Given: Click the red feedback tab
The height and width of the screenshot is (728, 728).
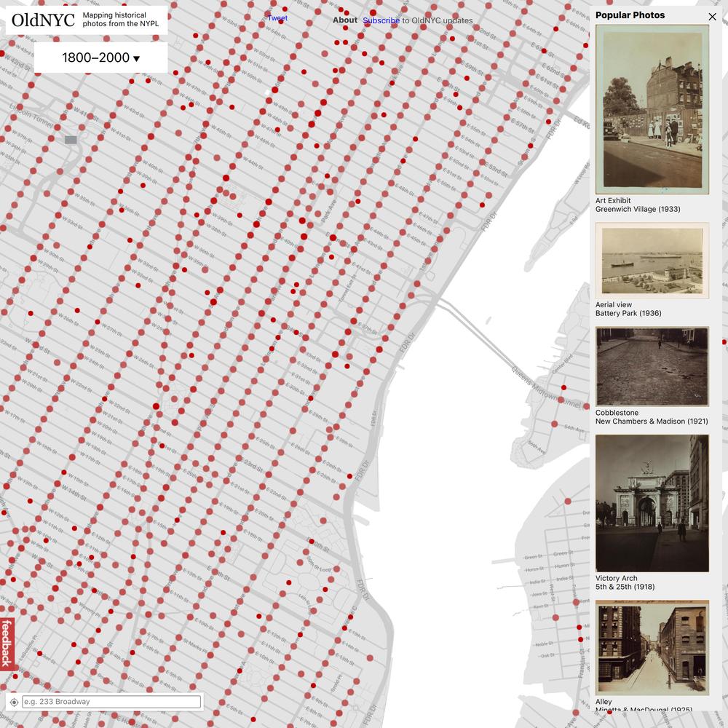Looking at the screenshot, I should point(7,643).
